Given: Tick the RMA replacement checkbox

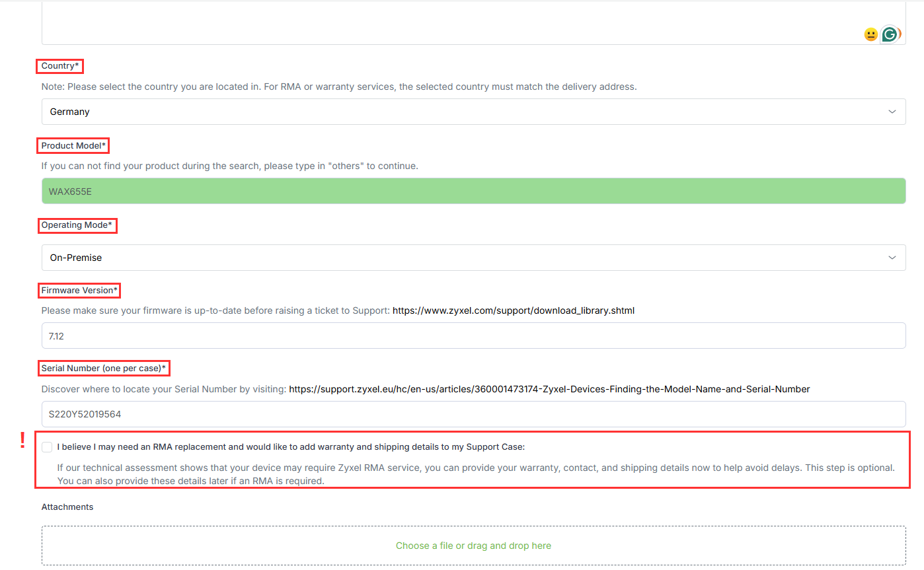Looking at the screenshot, I should pyautogui.click(x=47, y=447).
